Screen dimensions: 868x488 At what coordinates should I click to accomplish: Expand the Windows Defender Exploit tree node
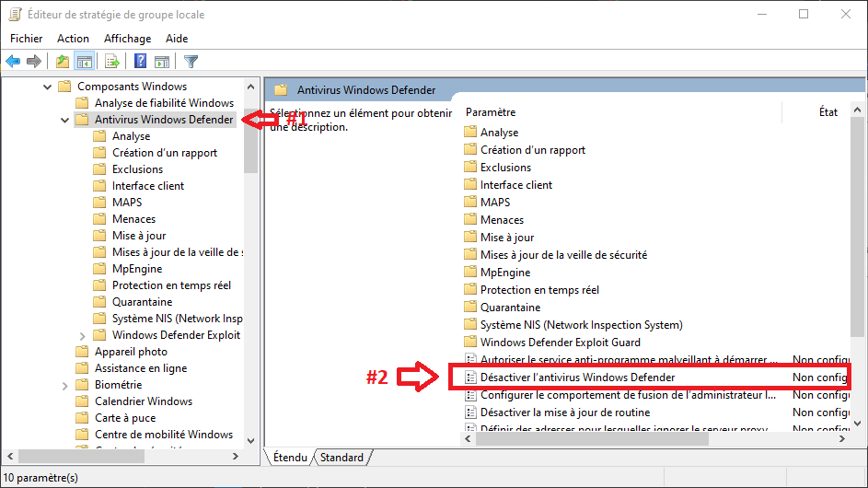tap(83, 336)
